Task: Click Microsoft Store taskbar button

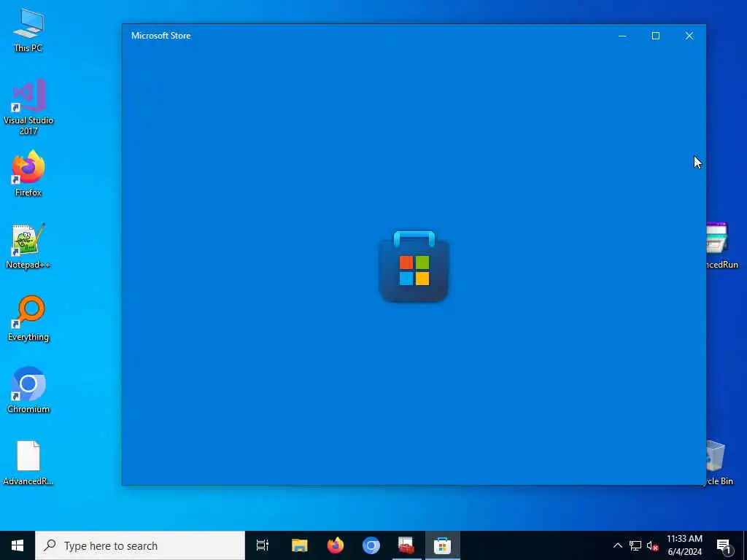Action: coord(443,545)
